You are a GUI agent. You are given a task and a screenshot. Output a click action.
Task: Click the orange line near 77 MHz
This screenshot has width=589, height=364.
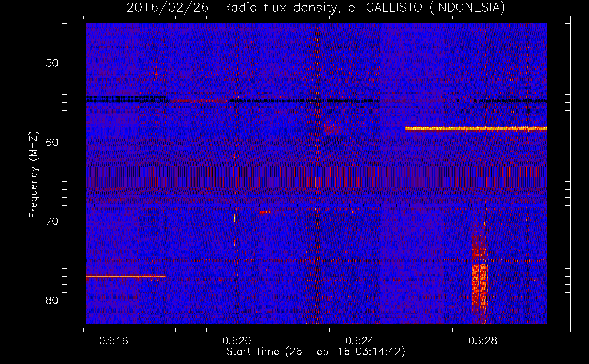point(126,276)
